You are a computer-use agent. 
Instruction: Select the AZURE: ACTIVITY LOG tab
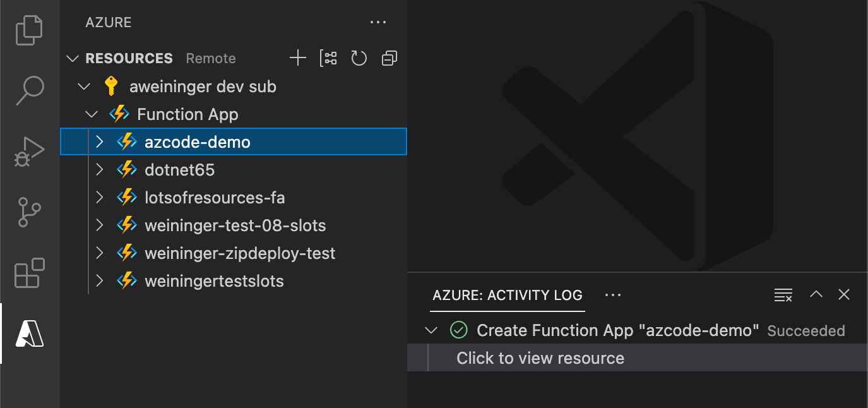coord(508,295)
